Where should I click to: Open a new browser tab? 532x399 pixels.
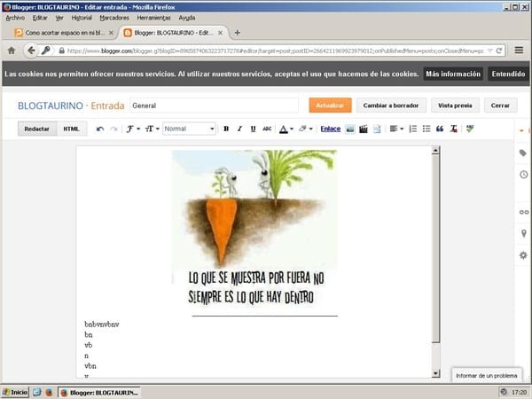[238, 33]
